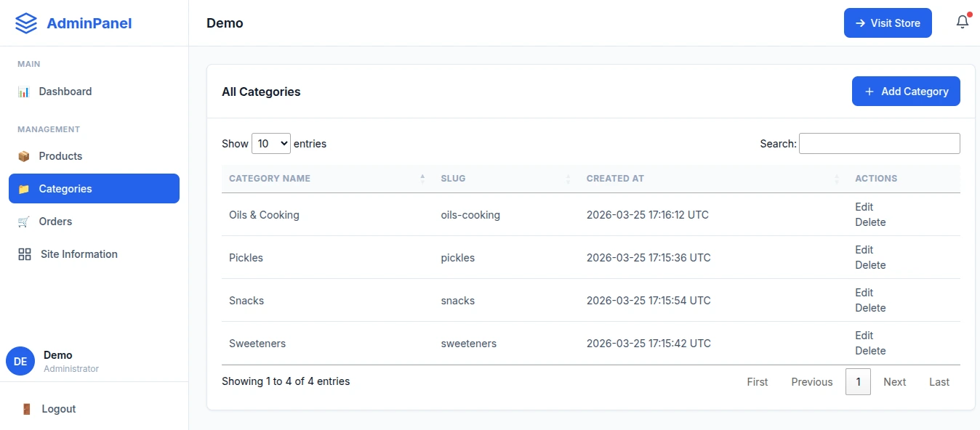Delete the Pickles category
The height and width of the screenshot is (430, 980).
(870, 264)
